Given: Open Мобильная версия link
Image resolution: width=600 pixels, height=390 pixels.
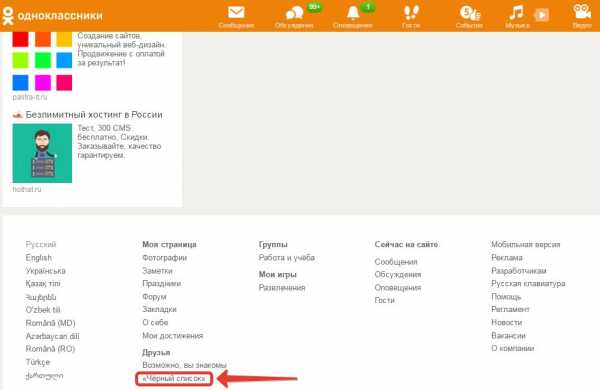Looking at the screenshot, I should point(525,244).
